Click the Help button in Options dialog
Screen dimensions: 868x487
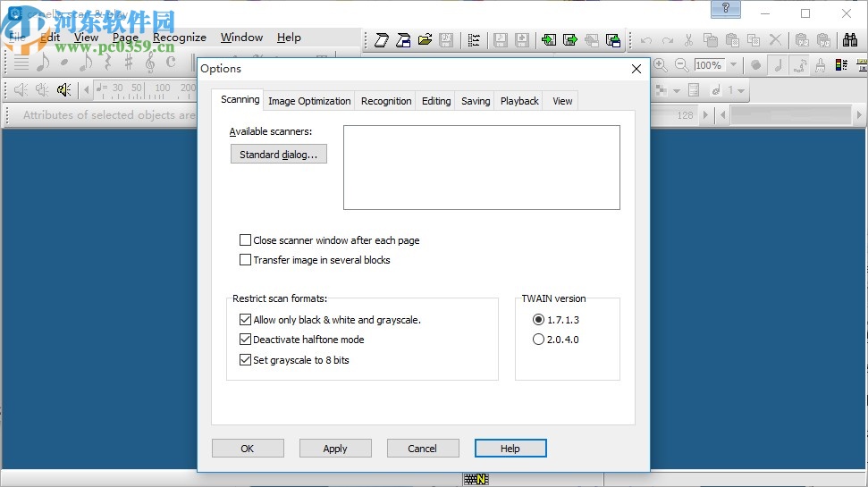(510, 449)
